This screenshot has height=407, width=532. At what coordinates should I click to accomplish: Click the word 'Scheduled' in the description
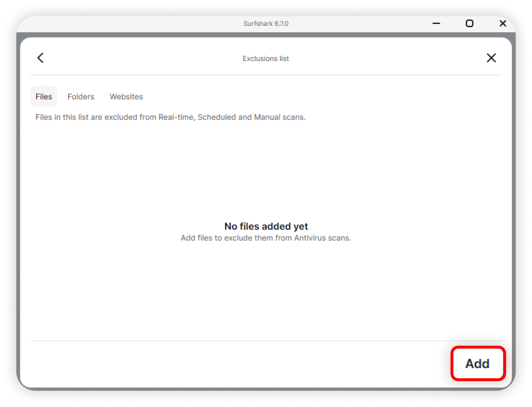point(217,117)
